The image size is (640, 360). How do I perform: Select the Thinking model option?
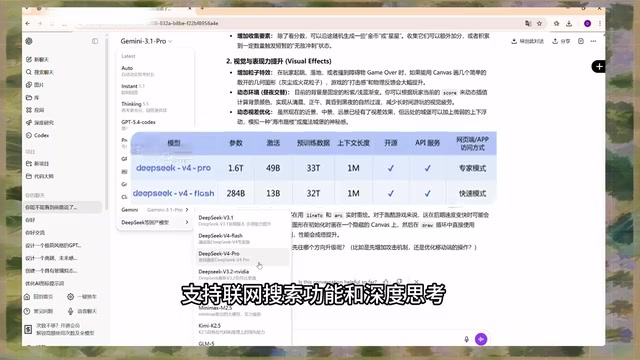[x=155, y=107]
